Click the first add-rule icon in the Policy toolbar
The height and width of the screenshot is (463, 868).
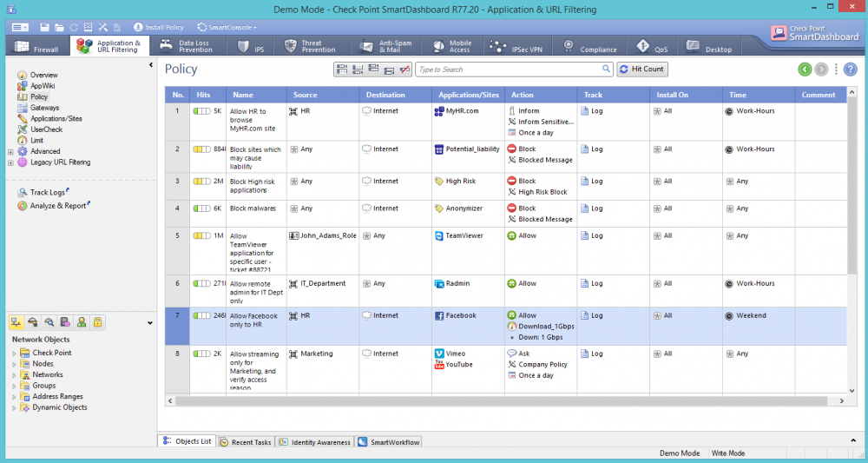click(341, 69)
